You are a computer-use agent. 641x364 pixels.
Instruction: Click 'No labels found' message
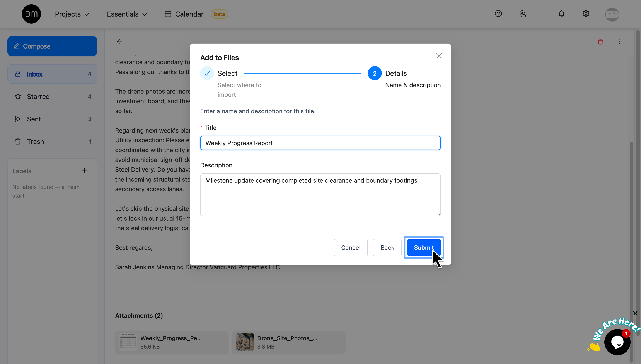46,191
